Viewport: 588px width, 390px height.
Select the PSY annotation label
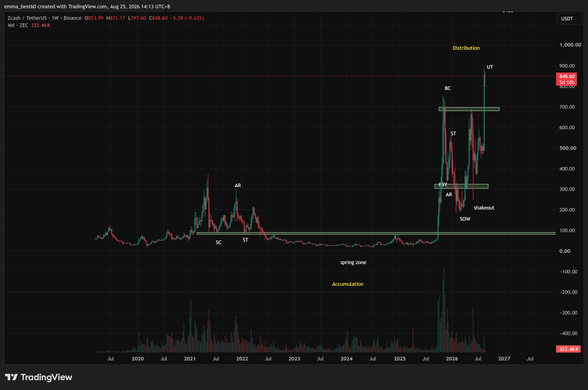point(443,185)
